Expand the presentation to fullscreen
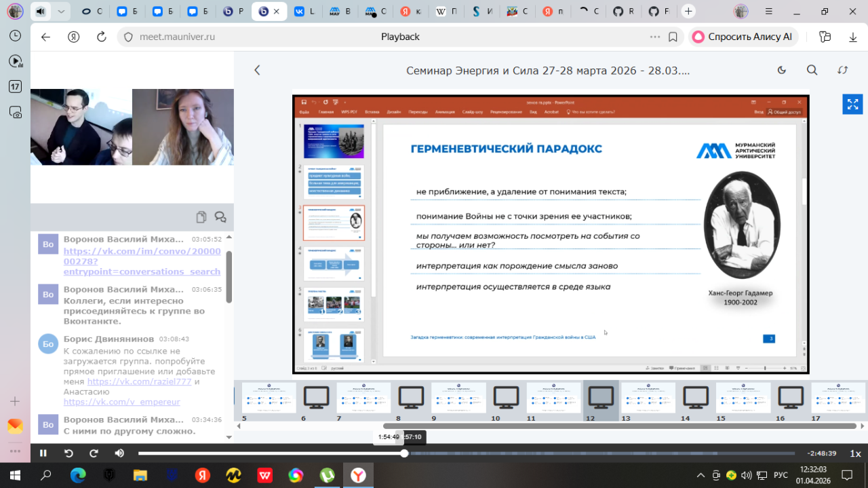868x488 pixels. tap(852, 105)
